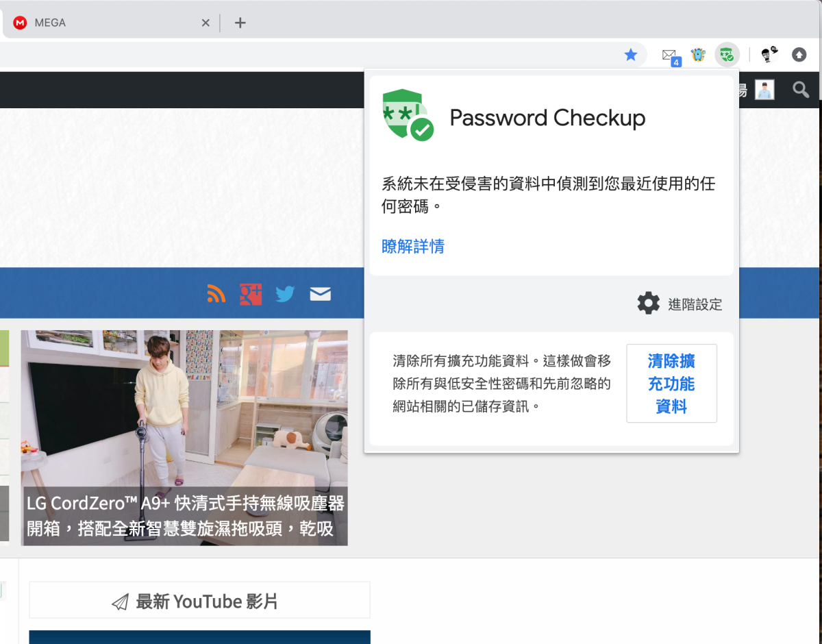822x644 pixels.
Task: Click the upload arrow update icon
Action: coord(799,54)
